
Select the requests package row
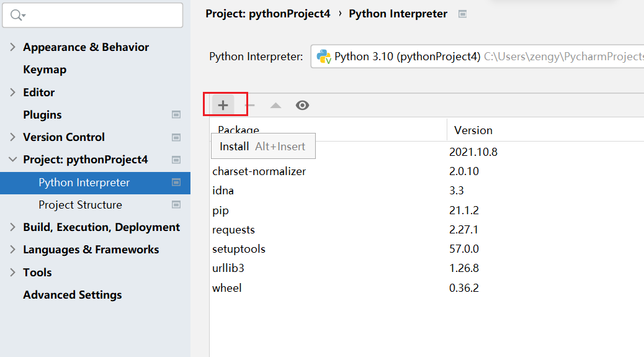(x=233, y=230)
